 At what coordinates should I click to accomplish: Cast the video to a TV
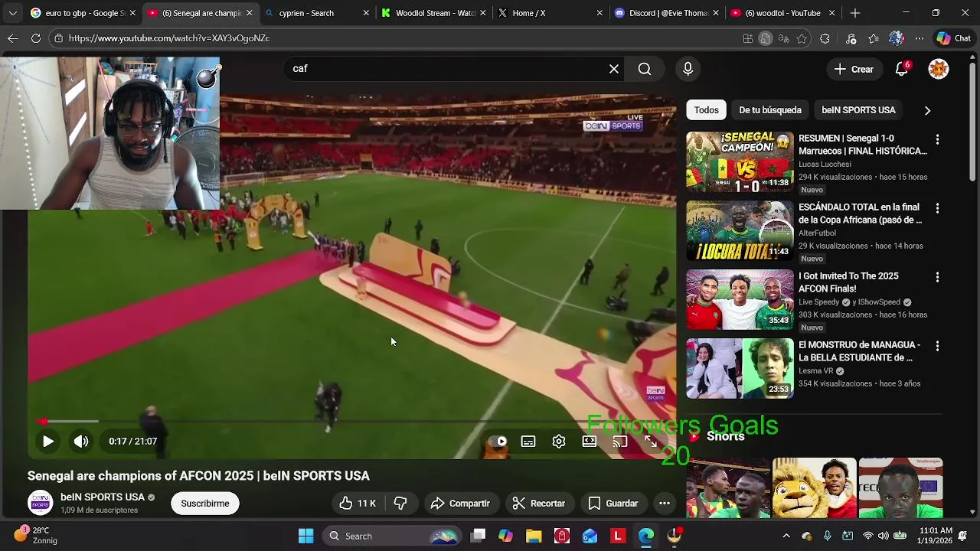(x=620, y=442)
